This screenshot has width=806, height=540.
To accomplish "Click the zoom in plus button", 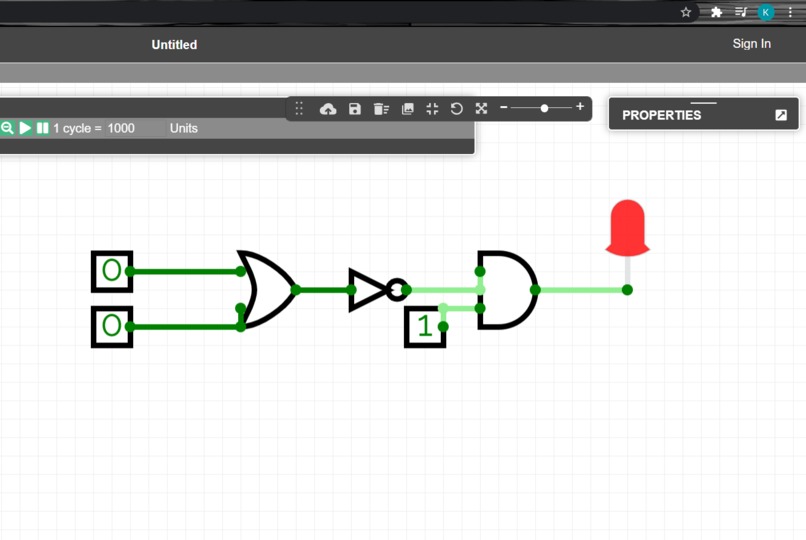I will click(x=580, y=106).
